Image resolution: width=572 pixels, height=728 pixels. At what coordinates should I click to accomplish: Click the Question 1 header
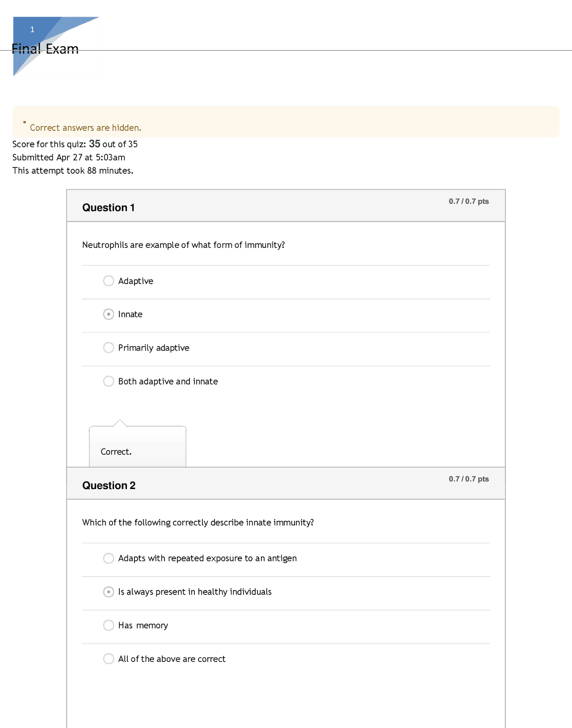(108, 207)
